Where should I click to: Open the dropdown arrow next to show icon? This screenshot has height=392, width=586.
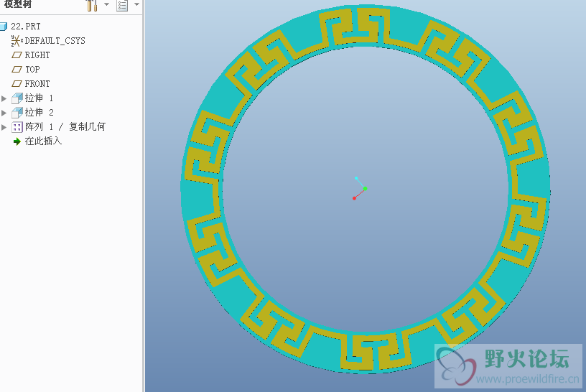136,4
